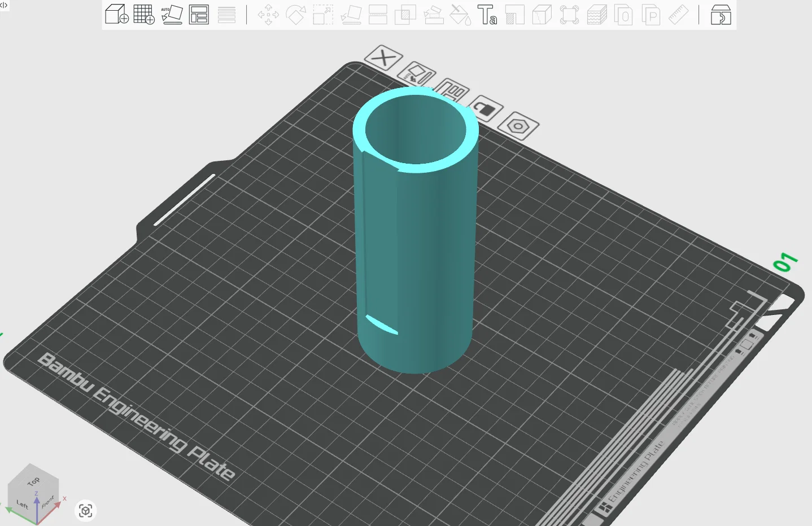The width and height of the screenshot is (812, 526).
Task: Select the Move tool with four arrows
Action: [268, 14]
